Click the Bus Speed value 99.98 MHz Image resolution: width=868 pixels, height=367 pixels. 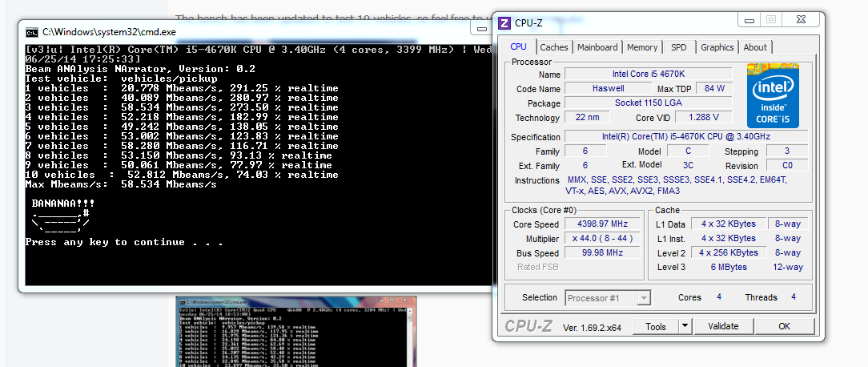602,252
